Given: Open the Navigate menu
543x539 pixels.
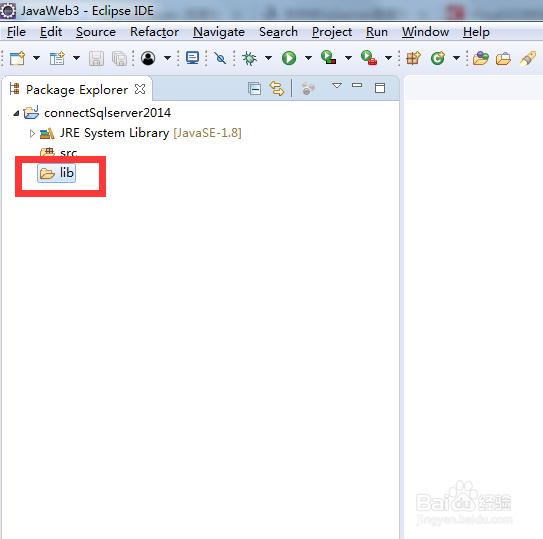Looking at the screenshot, I should pos(219,32).
